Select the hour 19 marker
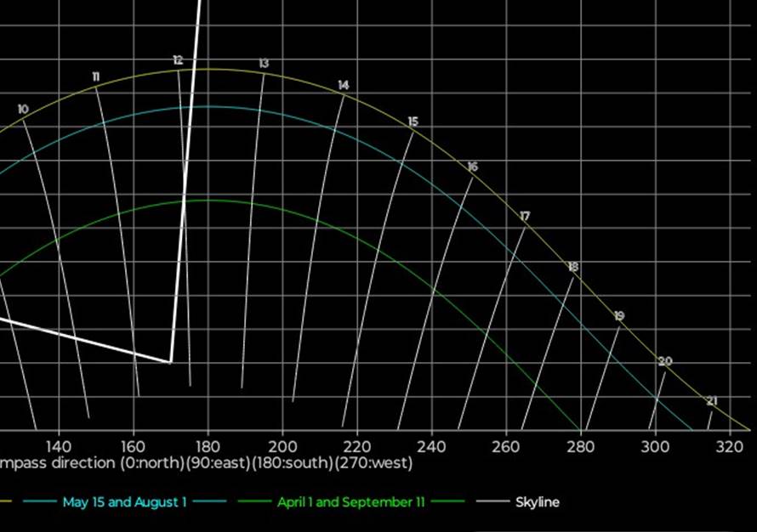The height and width of the screenshot is (532, 757). 618,316
